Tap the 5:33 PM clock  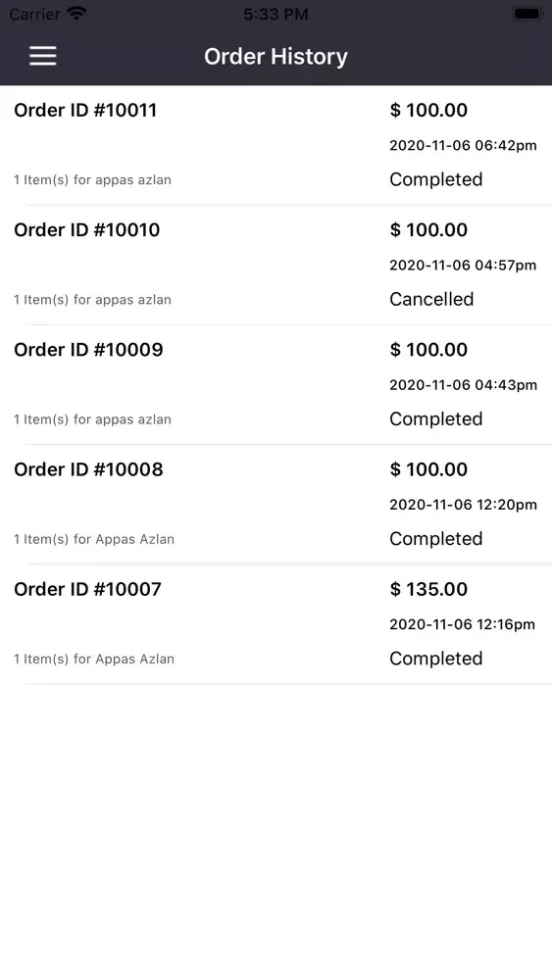tap(276, 14)
